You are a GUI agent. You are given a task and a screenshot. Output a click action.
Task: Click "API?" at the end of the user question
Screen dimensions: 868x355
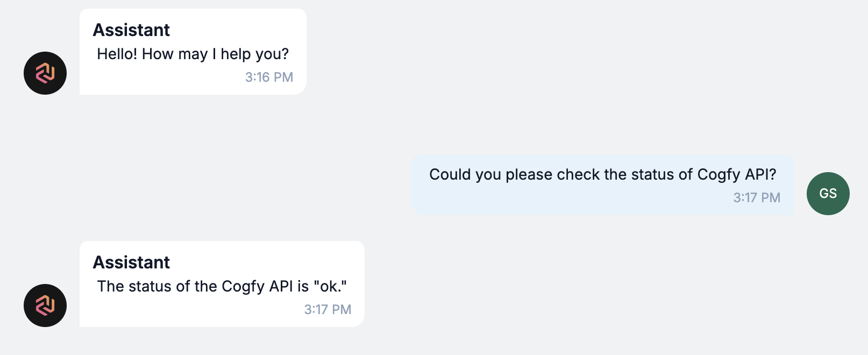tap(760, 174)
